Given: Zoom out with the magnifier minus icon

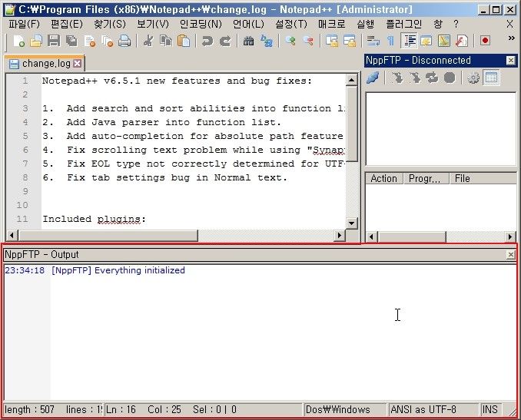Looking at the screenshot, I should pos(308,41).
